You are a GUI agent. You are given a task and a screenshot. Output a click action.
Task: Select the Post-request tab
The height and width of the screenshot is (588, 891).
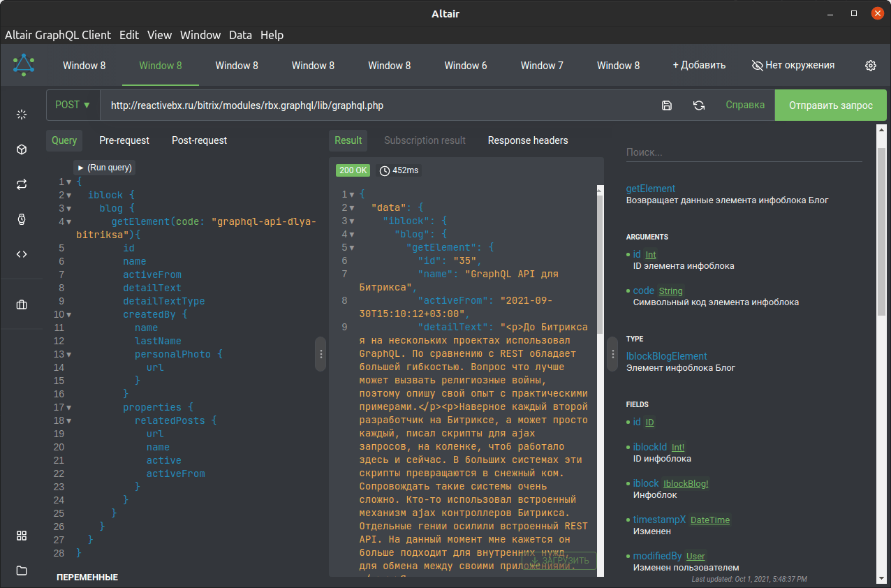[199, 140]
